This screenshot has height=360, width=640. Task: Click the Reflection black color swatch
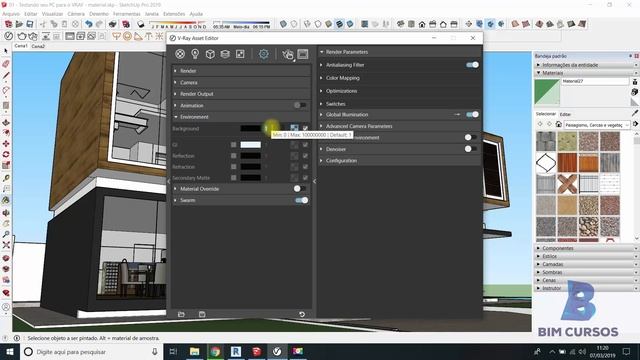click(250, 156)
